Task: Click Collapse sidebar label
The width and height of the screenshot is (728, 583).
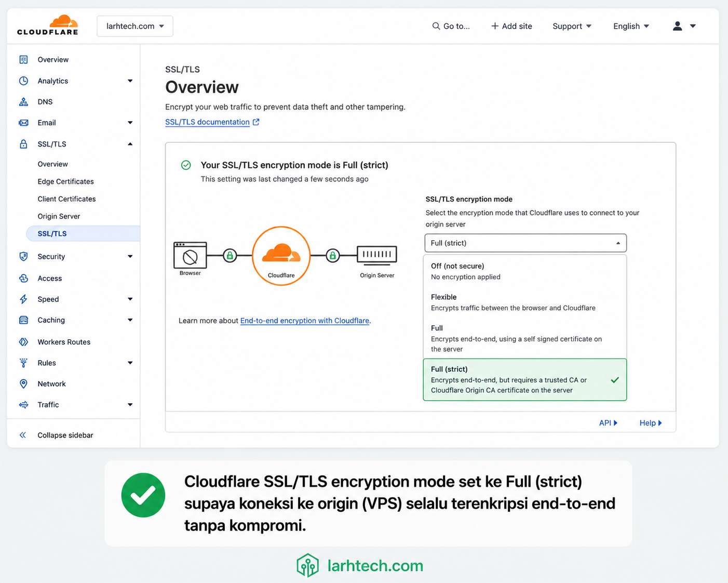Action: pos(65,435)
